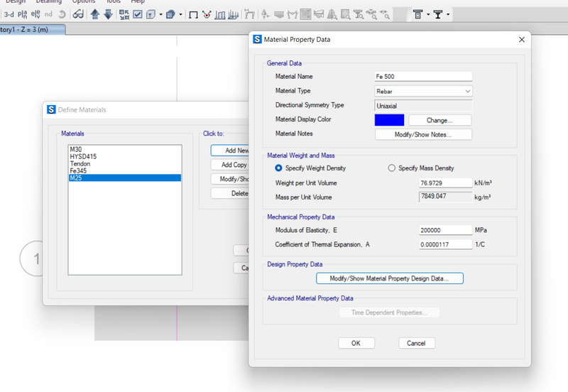Select Specify Weight Density radio
Screen dimensions: 568x392
pos(278,168)
